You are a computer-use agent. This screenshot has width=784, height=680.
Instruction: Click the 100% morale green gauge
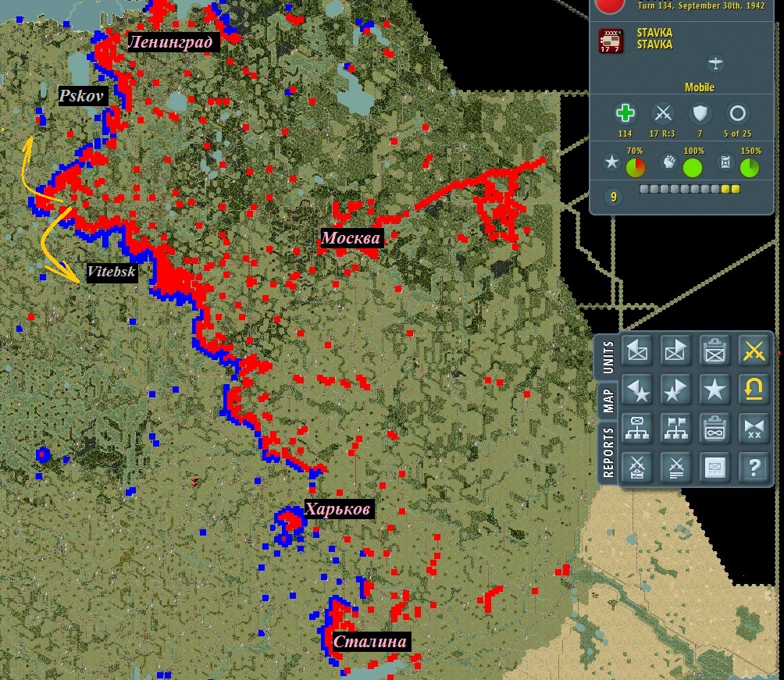point(693,168)
